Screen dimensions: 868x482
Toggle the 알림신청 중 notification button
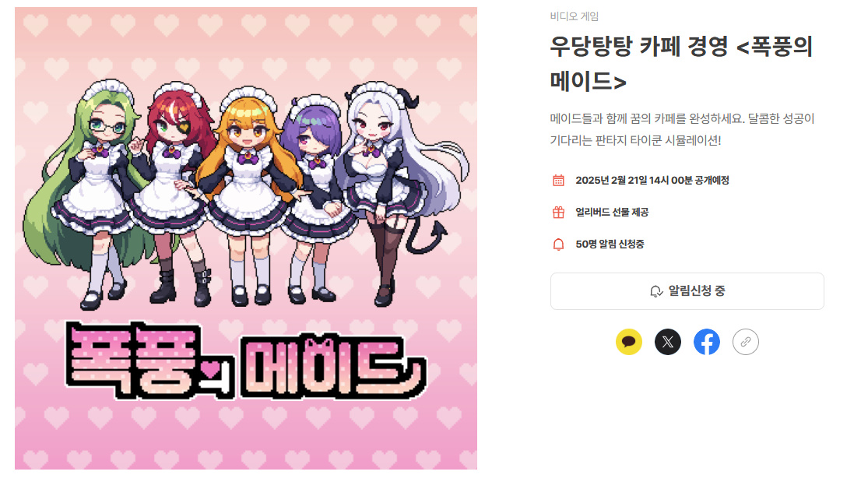click(687, 291)
